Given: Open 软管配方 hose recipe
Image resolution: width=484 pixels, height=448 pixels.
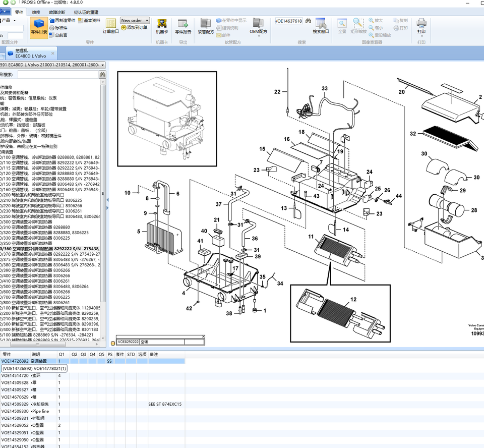Looking at the screenshot, I should click(x=206, y=26).
